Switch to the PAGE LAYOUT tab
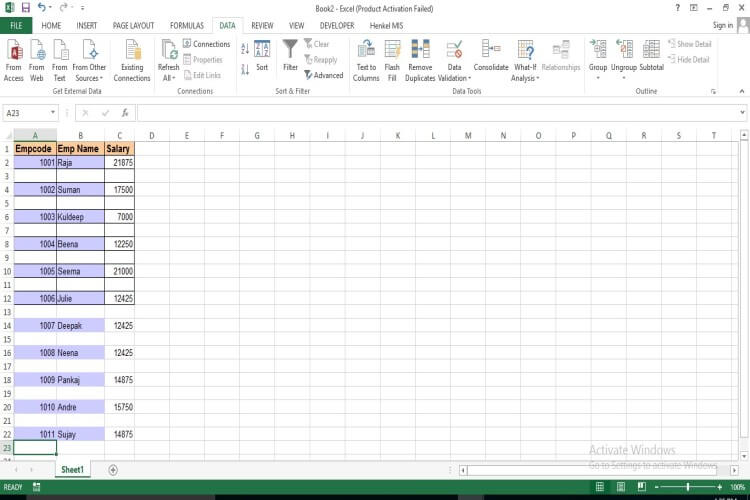The height and width of the screenshot is (500, 750). (x=133, y=25)
